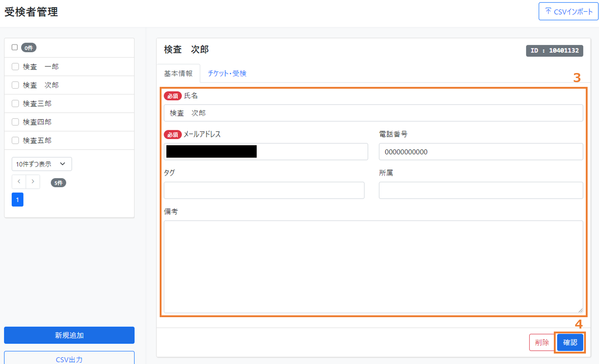
Task: Toggle the select-all checkbox beside 0件
Action: point(15,47)
